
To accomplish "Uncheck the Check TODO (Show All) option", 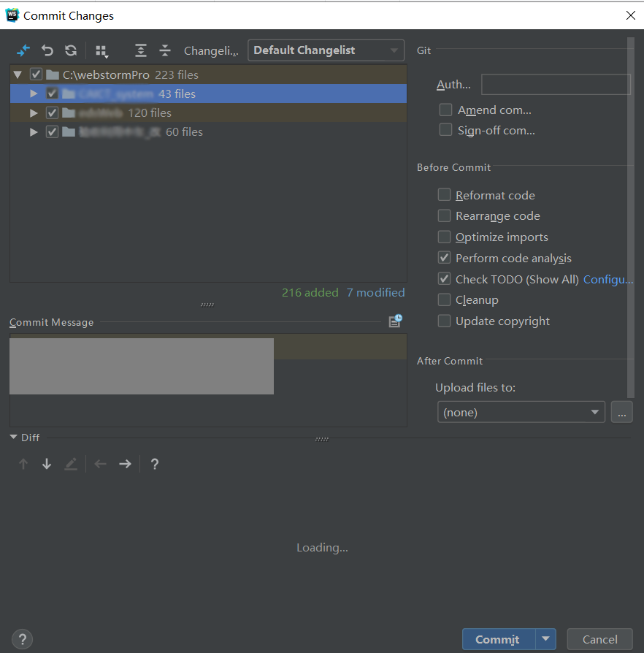I will [444, 278].
